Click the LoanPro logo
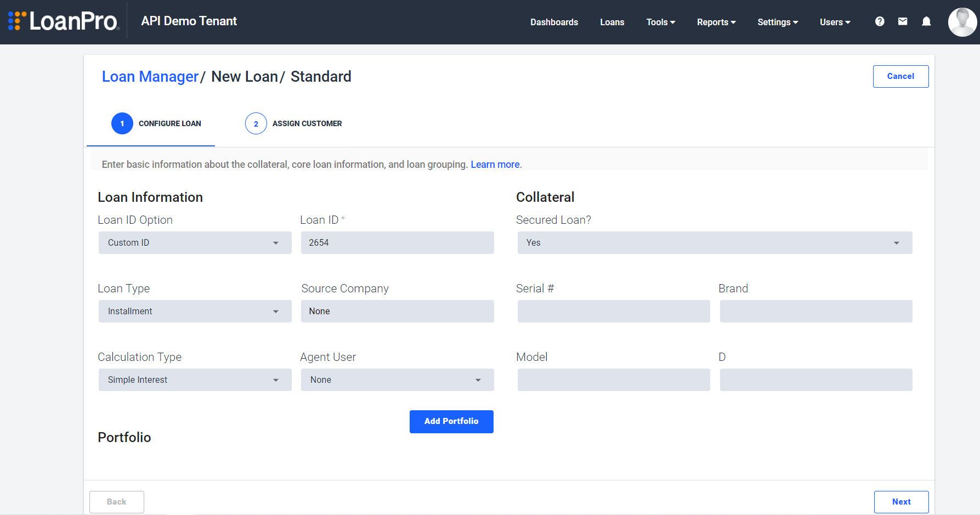980x515 pixels. pos(62,21)
